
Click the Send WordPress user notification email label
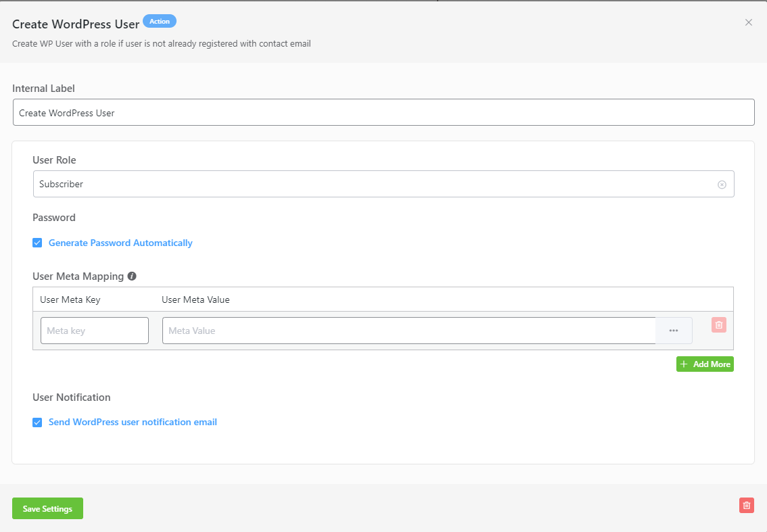[133, 422]
